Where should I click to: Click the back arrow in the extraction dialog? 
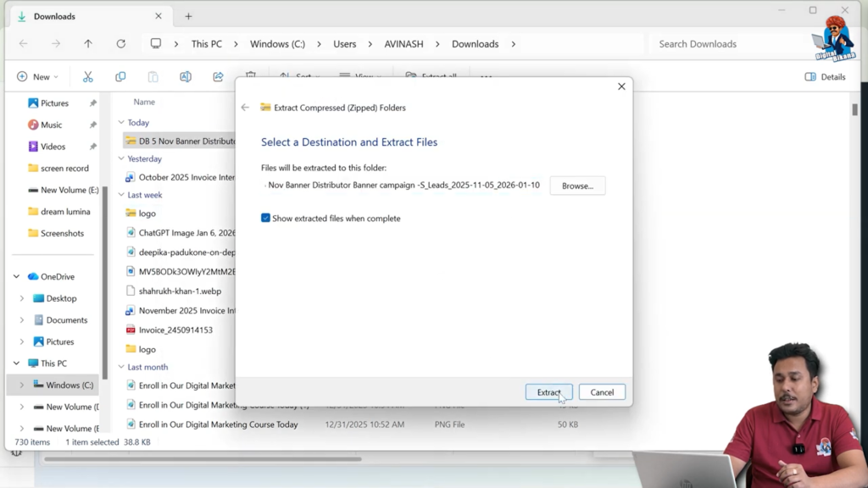[245, 108]
